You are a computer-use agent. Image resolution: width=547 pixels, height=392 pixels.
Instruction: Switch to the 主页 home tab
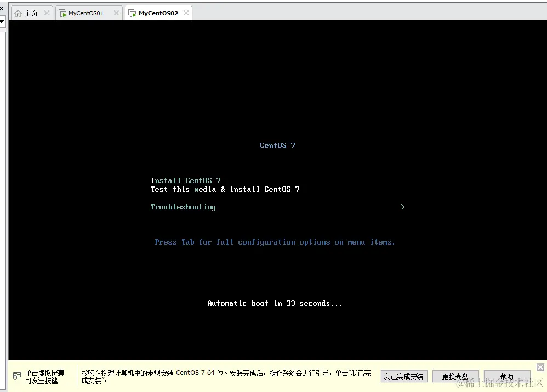coord(31,13)
